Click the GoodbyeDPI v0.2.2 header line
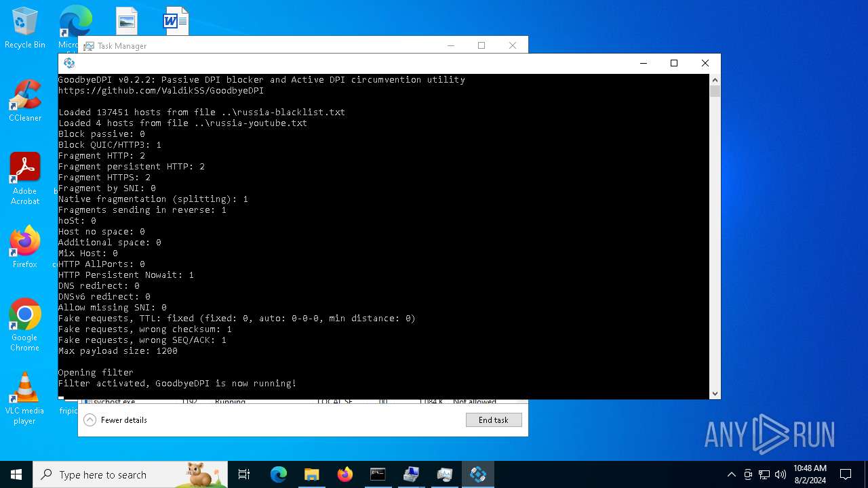The height and width of the screenshot is (488, 868). tap(262, 79)
